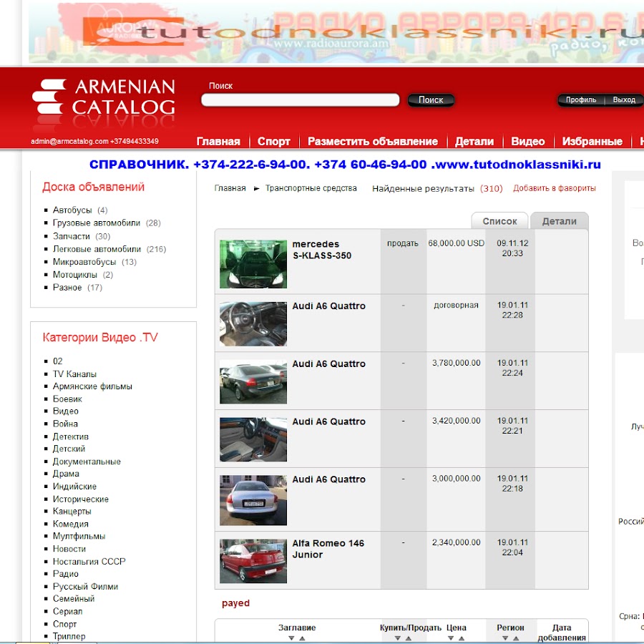
Task: Sort Купить/Продать column descending arrow
Action: 398,638
